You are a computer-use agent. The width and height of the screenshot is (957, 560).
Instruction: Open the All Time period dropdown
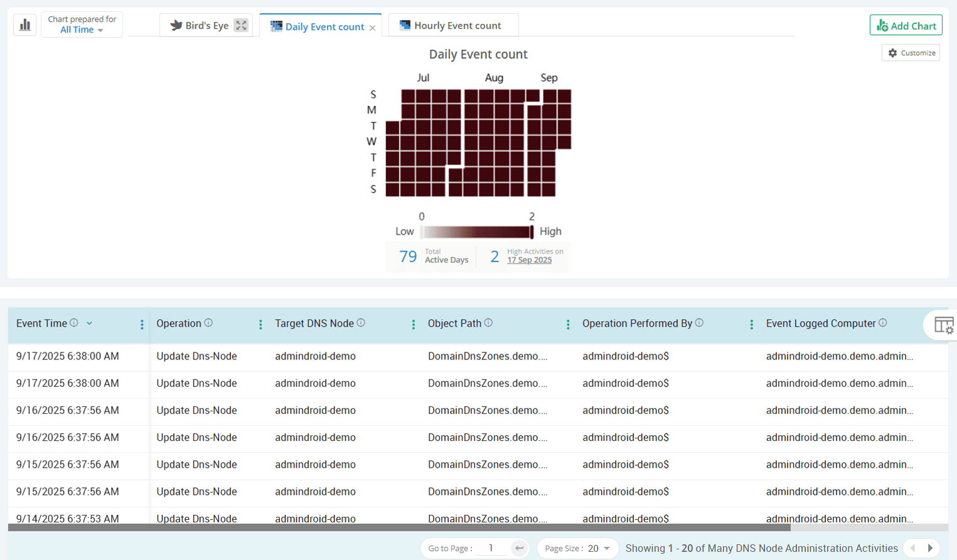82,29
